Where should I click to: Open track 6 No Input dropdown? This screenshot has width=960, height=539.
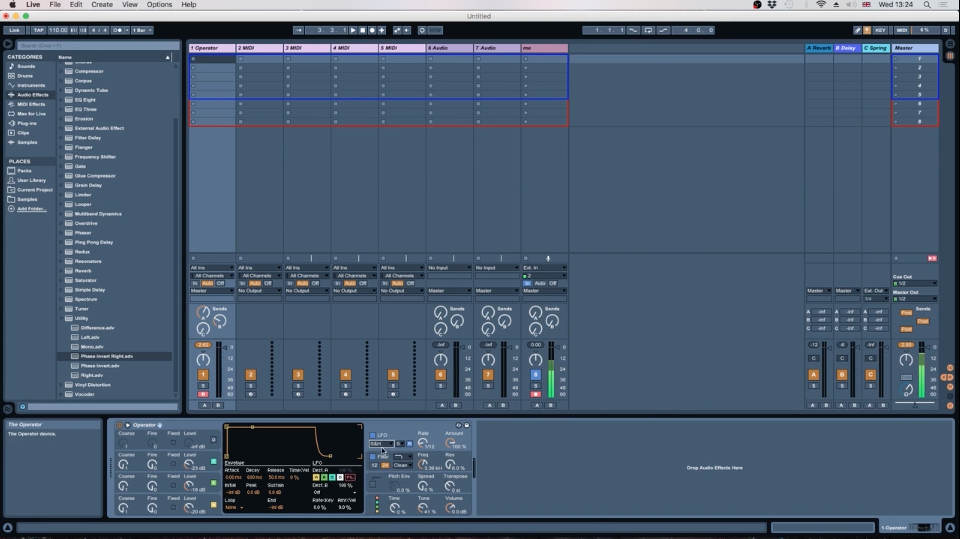click(449, 268)
